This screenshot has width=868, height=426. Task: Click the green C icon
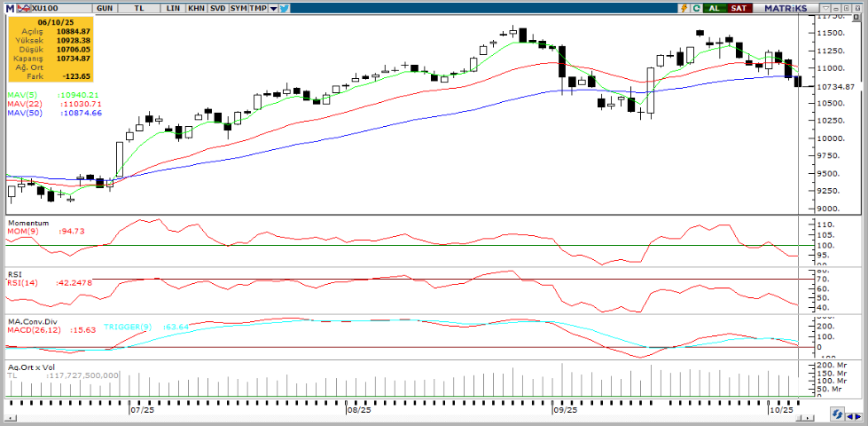697,7
